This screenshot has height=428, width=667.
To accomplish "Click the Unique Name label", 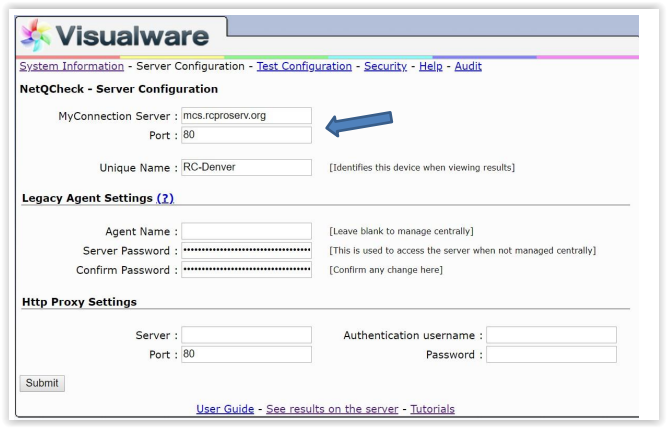I will pyautogui.click(x=134, y=168).
